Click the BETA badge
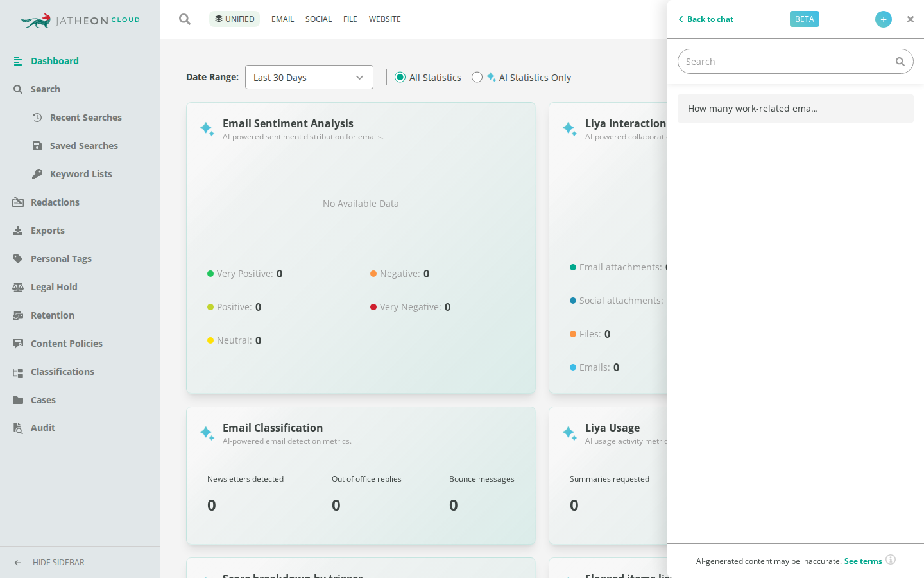The width and height of the screenshot is (924, 578). [805, 19]
